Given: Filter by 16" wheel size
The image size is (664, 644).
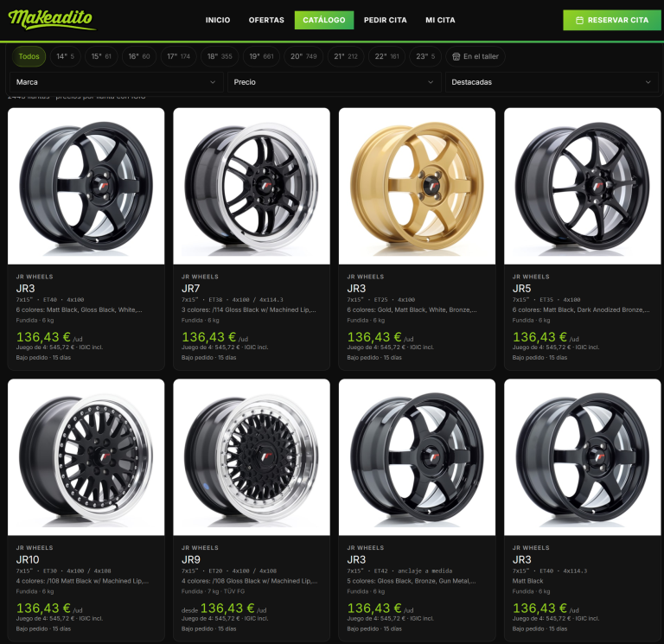Looking at the screenshot, I should click(139, 56).
